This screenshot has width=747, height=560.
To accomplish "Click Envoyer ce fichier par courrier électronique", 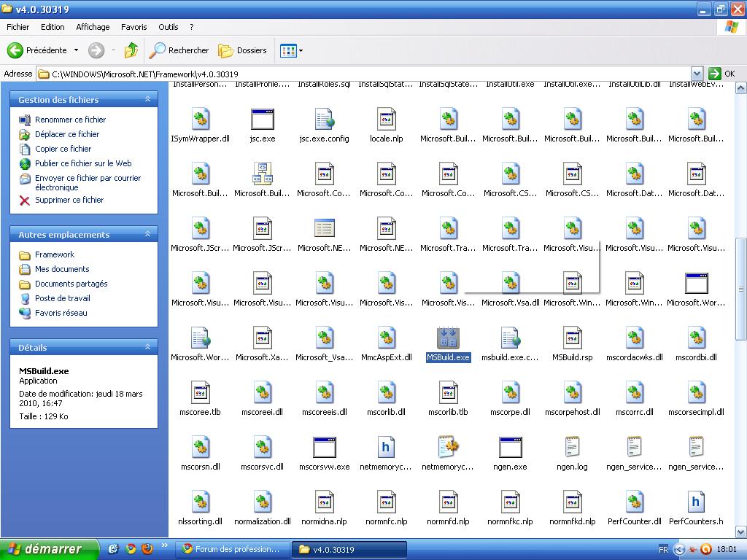I will click(88, 182).
